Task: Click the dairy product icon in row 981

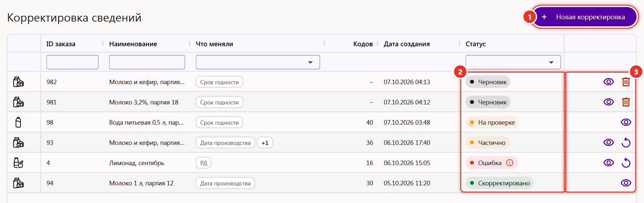Action: coord(18,102)
